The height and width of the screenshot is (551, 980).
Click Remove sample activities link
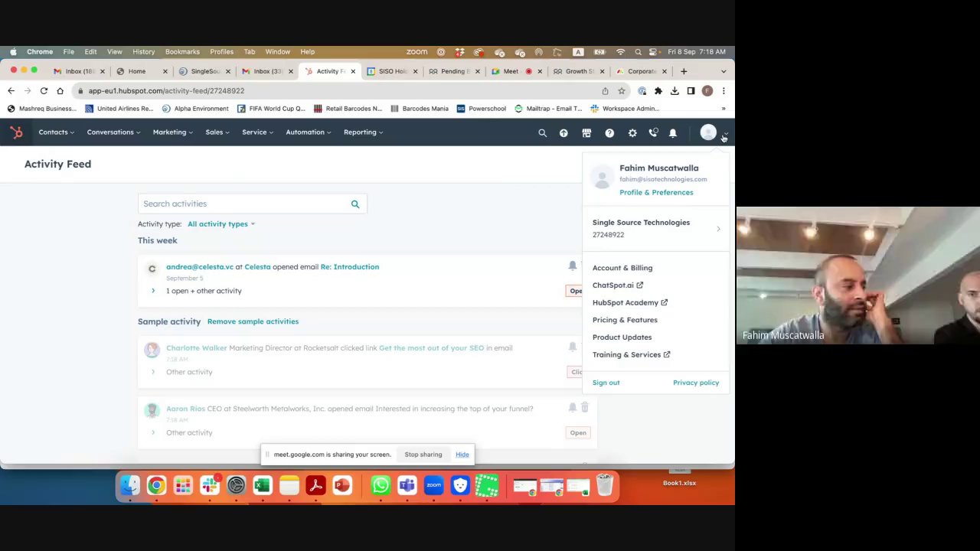tap(253, 321)
